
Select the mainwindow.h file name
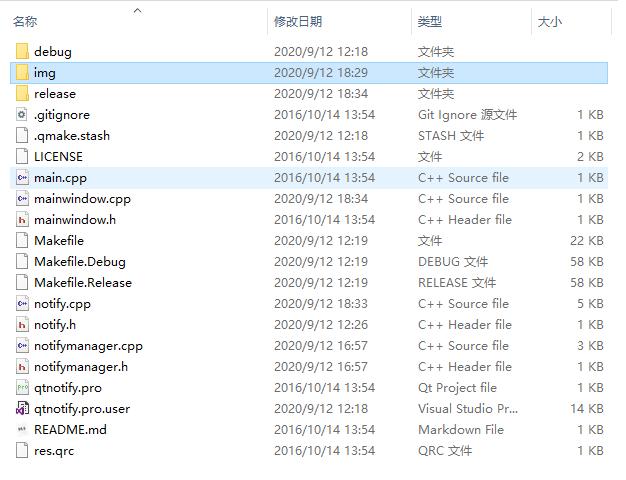point(75,220)
